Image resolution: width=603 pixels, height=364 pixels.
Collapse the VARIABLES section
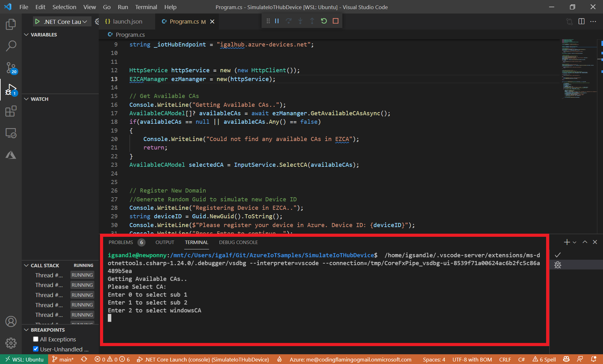[x=26, y=35]
